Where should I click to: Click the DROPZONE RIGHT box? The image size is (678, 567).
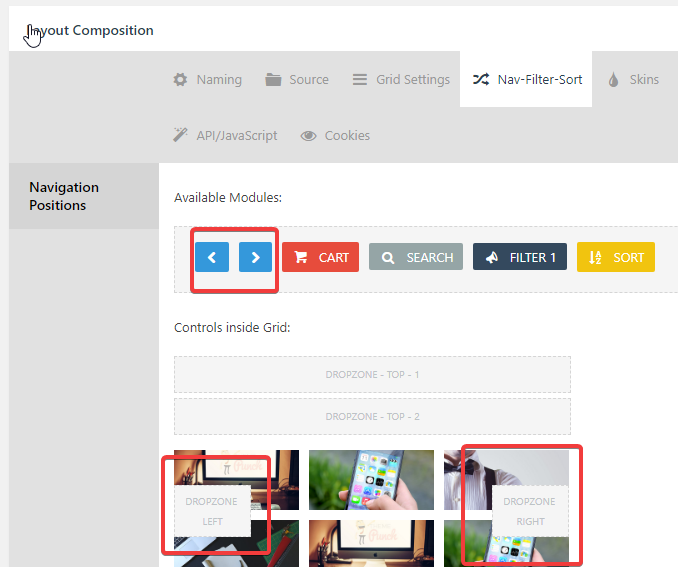(531, 511)
